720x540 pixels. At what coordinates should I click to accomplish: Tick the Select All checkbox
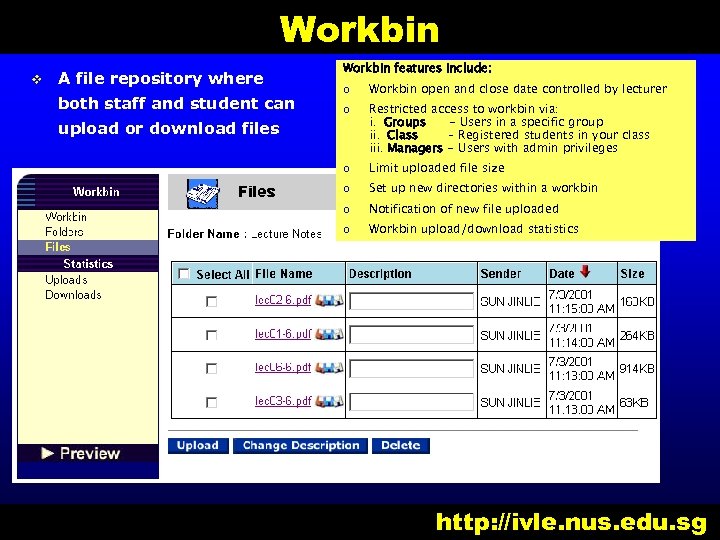point(184,274)
